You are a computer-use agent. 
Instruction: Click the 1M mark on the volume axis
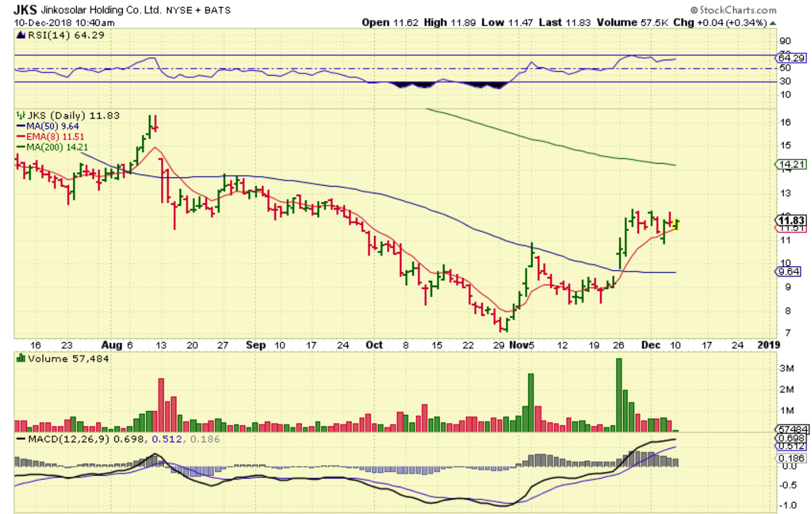click(x=787, y=411)
